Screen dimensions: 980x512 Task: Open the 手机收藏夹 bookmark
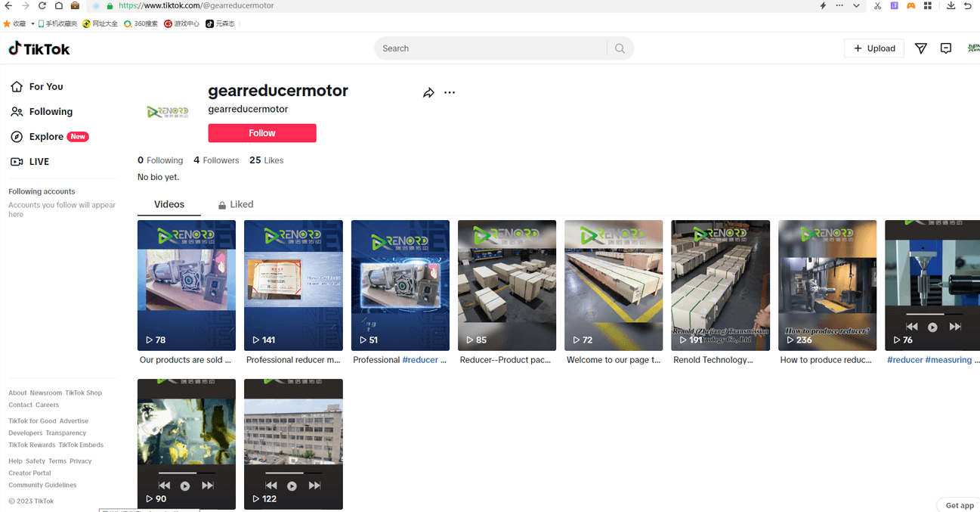point(57,23)
